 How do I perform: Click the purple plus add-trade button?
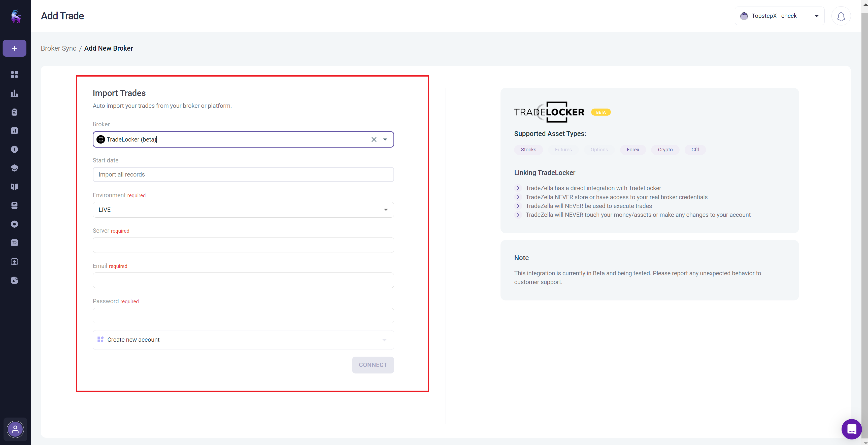15,48
